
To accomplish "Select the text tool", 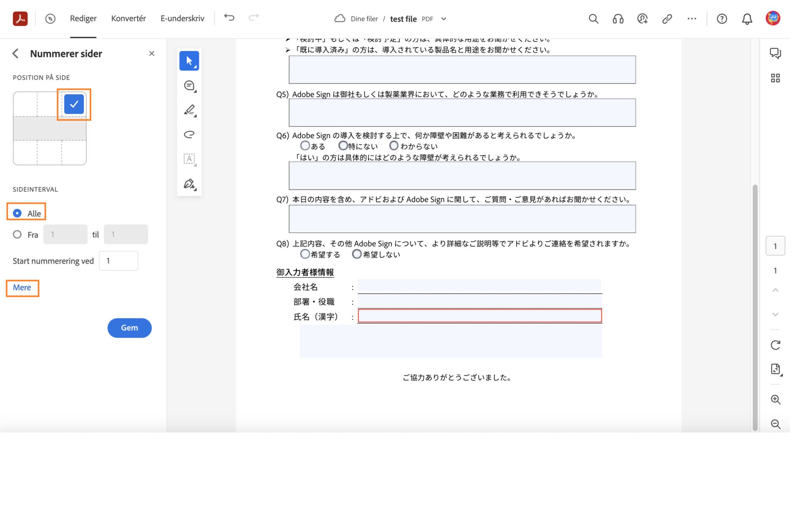I will [x=189, y=159].
